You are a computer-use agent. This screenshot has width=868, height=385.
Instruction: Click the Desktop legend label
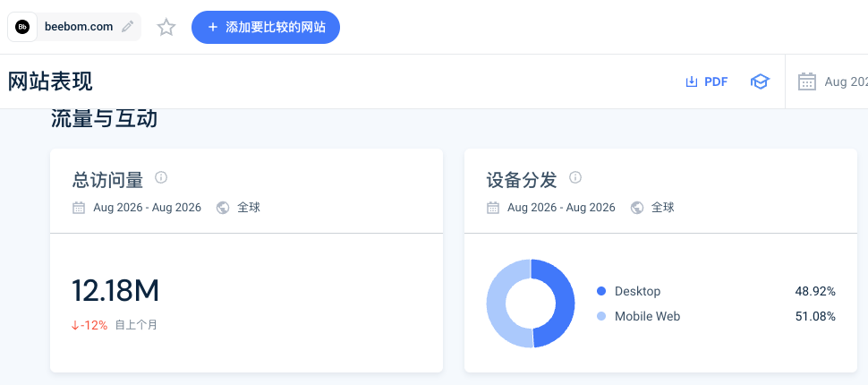(x=637, y=291)
